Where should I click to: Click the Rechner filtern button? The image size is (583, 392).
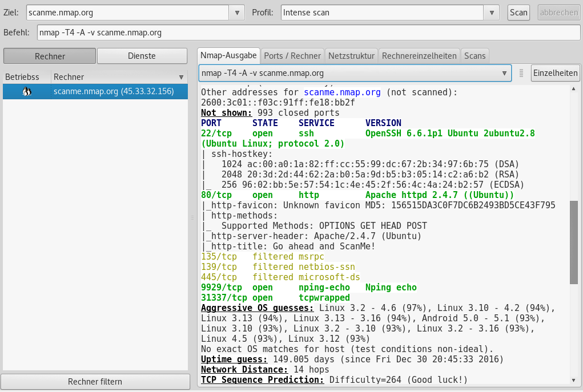pos(95,382)
